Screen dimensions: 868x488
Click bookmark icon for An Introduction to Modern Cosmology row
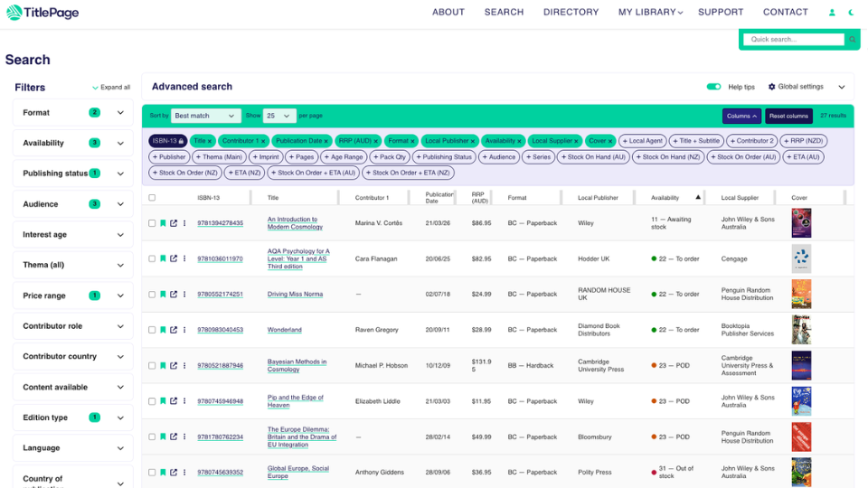[x=163, y=223]
